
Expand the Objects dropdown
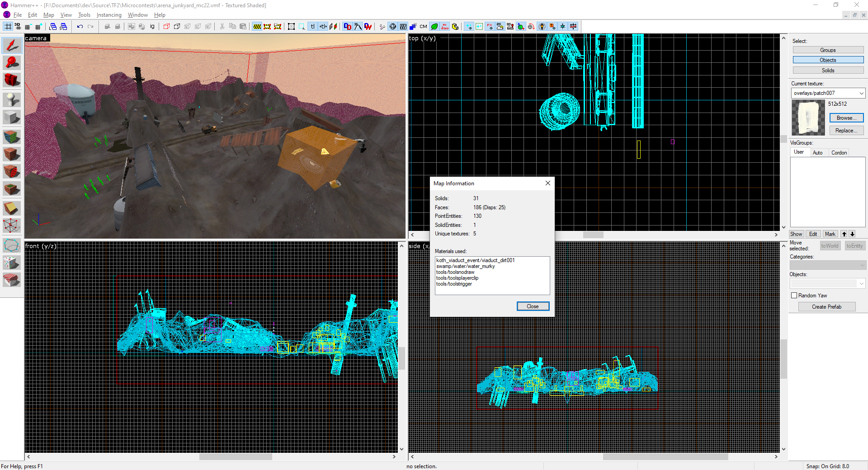861,283
